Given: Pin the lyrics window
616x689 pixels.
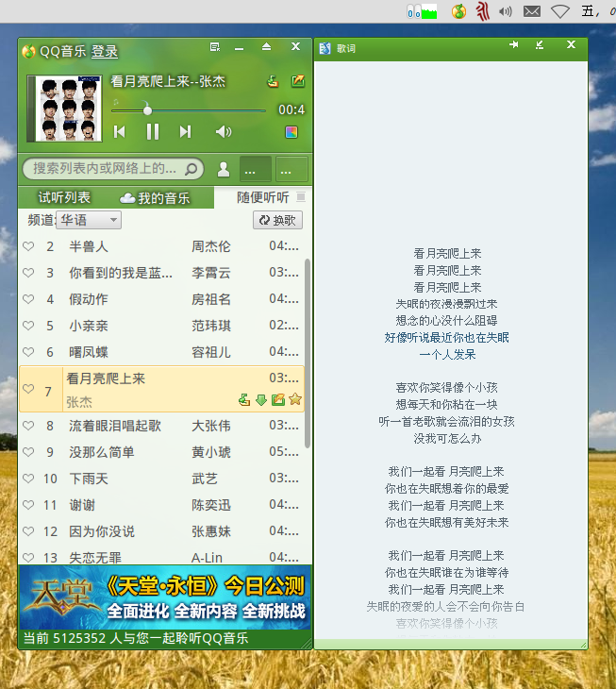Looking at the screenshot, I should (514, 44).
